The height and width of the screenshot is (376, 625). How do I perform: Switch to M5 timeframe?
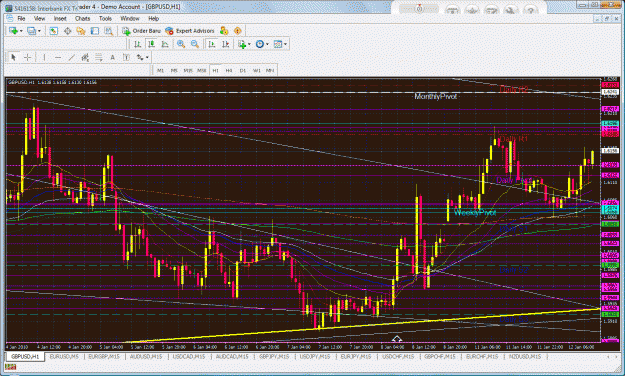tap(174, 71)
